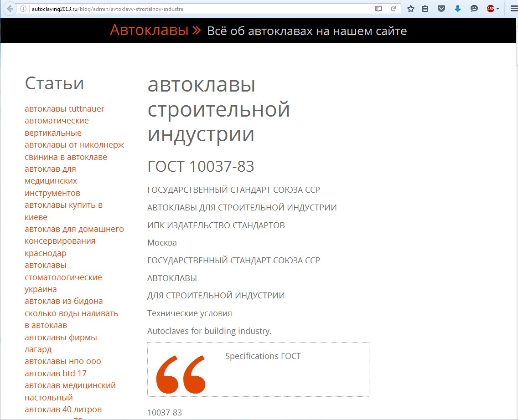Open site information icon in address bar
This screenshot has height=420, width=518.
(x=23, y=9)
